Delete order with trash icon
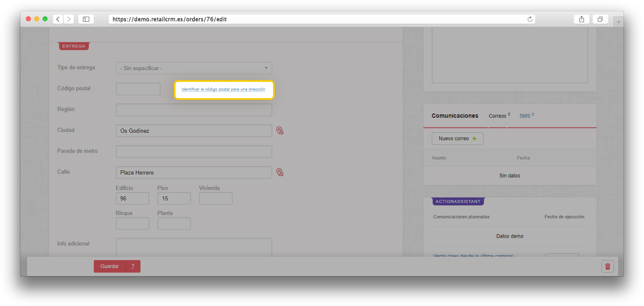This screenshot has width=644, height=306. [608, 266]
